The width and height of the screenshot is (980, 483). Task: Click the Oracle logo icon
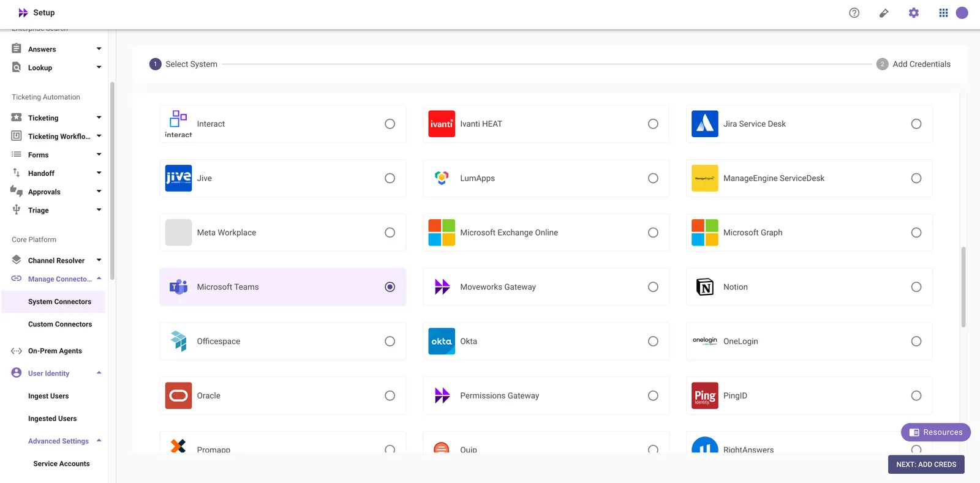click(x=178, y=395)
